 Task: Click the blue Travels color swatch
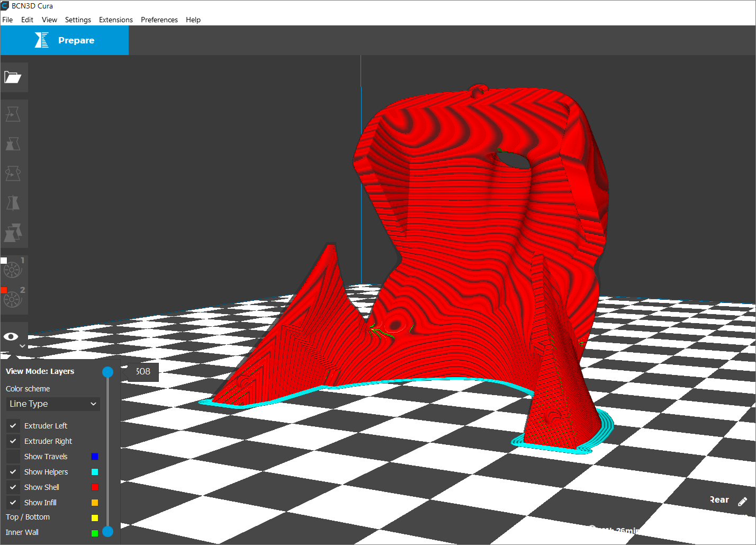point(95,457)
